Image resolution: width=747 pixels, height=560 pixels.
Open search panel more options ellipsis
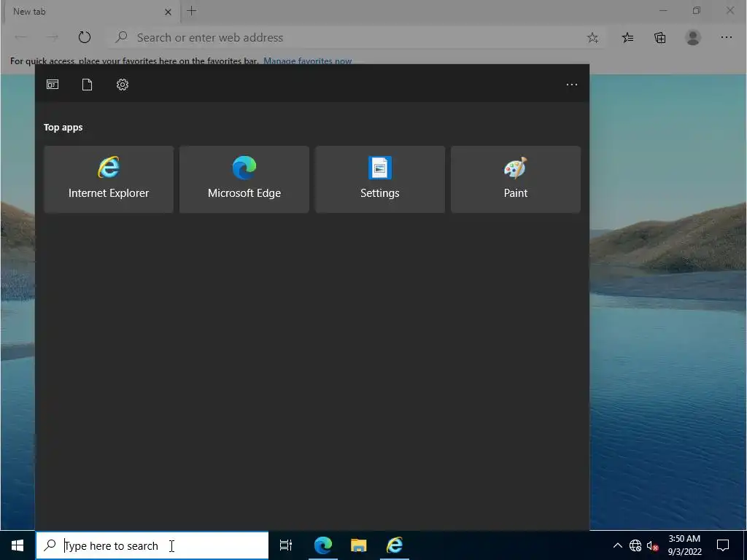(x=572, y=85)
